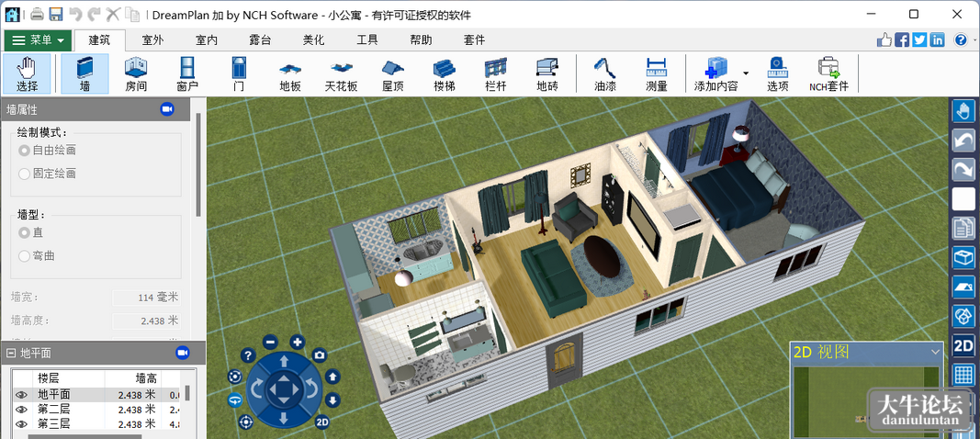The image size is (980, 439).
Task: Pick the 楼梯 stairs tool
Action: click(x=444, y=73)
